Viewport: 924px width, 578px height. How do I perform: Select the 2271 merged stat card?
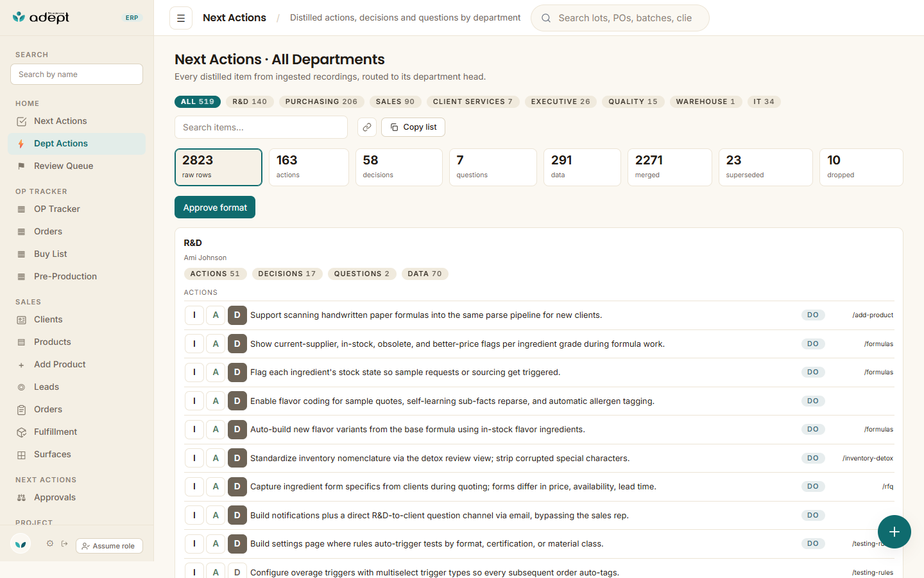click(670, 167)
